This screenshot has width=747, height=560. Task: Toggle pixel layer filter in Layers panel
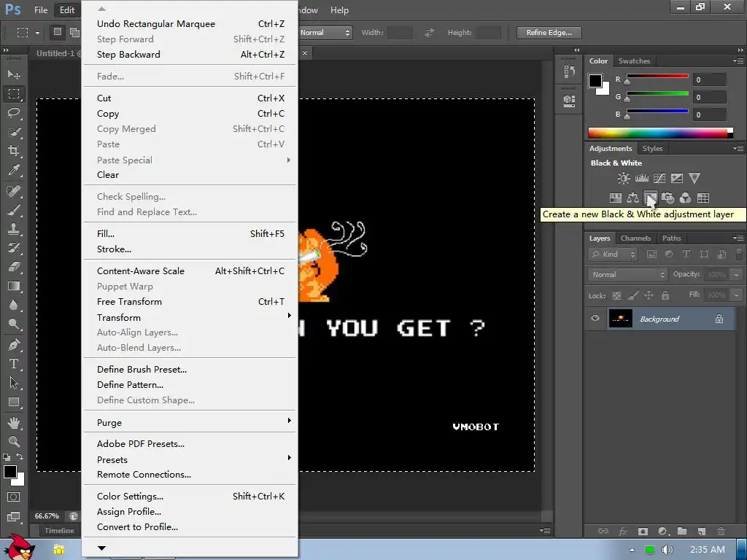tap(651, 254)
